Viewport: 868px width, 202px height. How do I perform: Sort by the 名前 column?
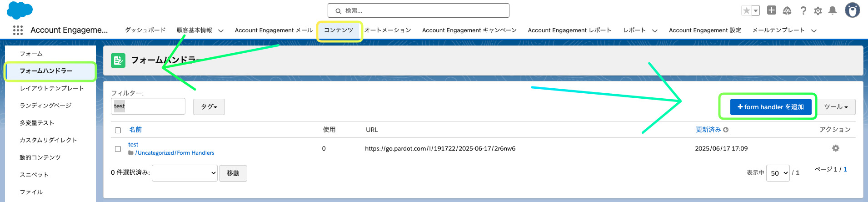[135, 130]
